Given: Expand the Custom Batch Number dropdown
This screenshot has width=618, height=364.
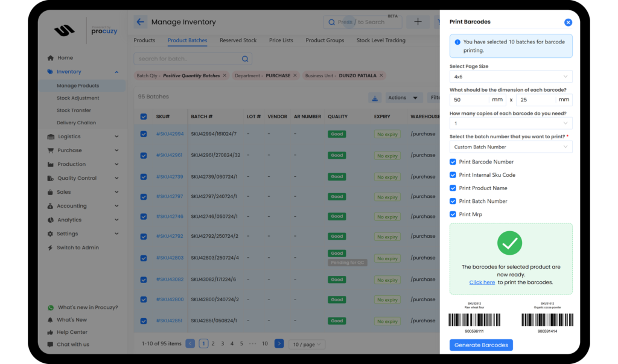Looking at the screenshot, I should point(511,146).
